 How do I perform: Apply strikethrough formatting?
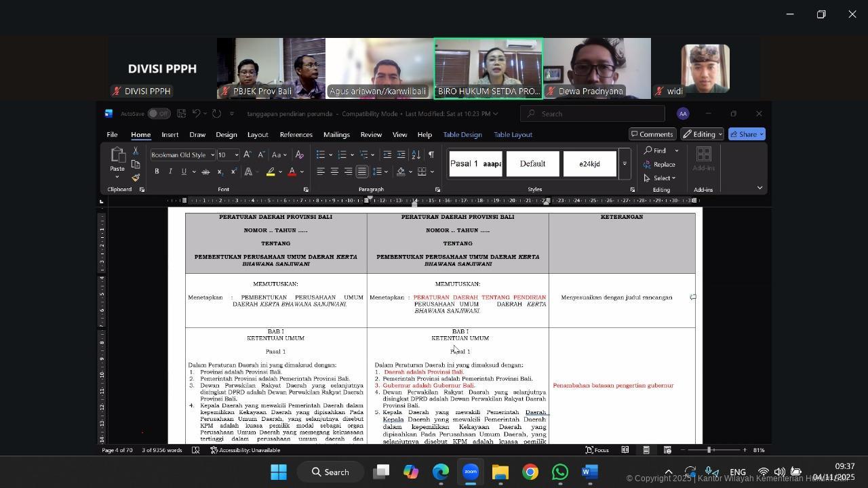click(x=205, y=172)
